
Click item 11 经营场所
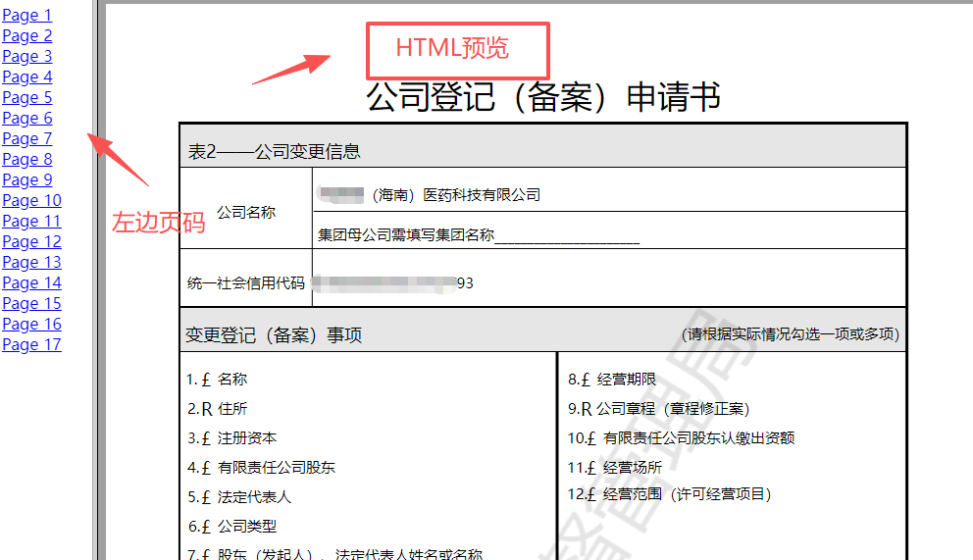[x=615, y=468]
